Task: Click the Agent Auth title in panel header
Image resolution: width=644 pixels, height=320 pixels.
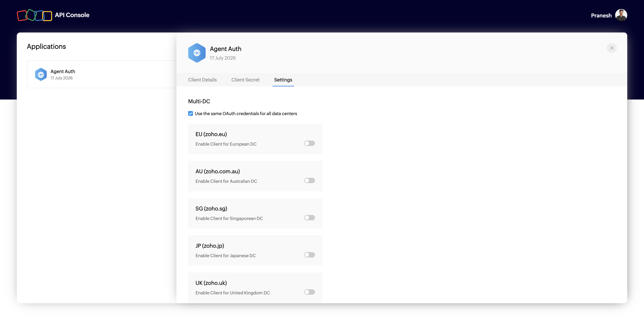Action: coord(226,49)
